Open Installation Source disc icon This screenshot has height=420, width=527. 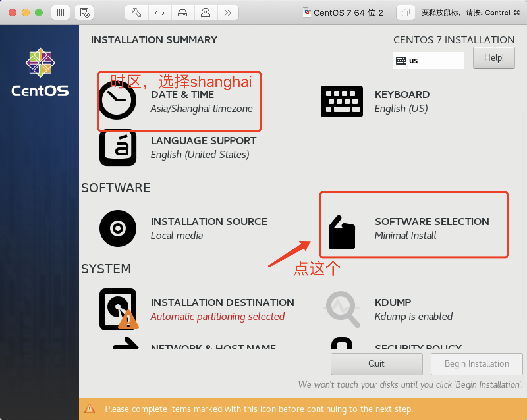click(x=118, y=228)
